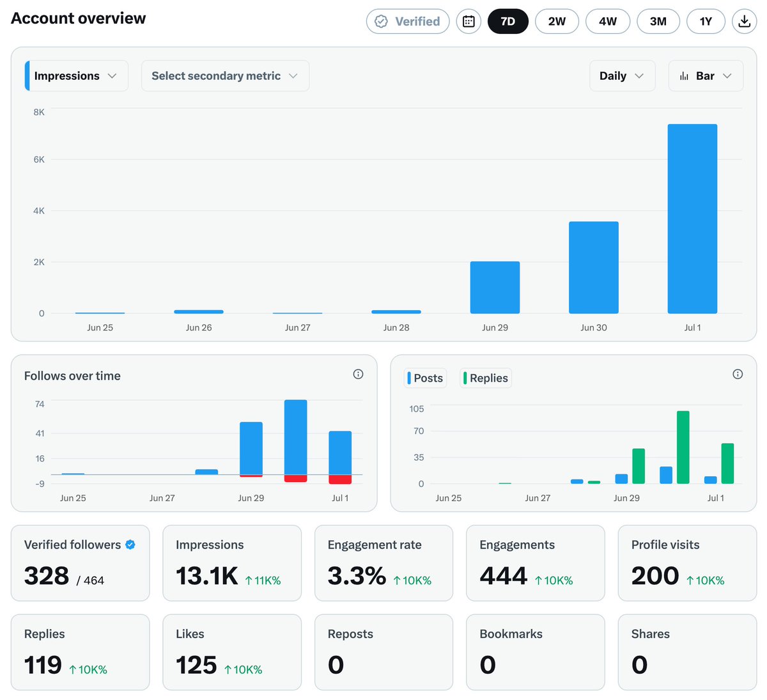
Task: Select the 3M time range
Action: pyautogui.click(x=658, y=21)
